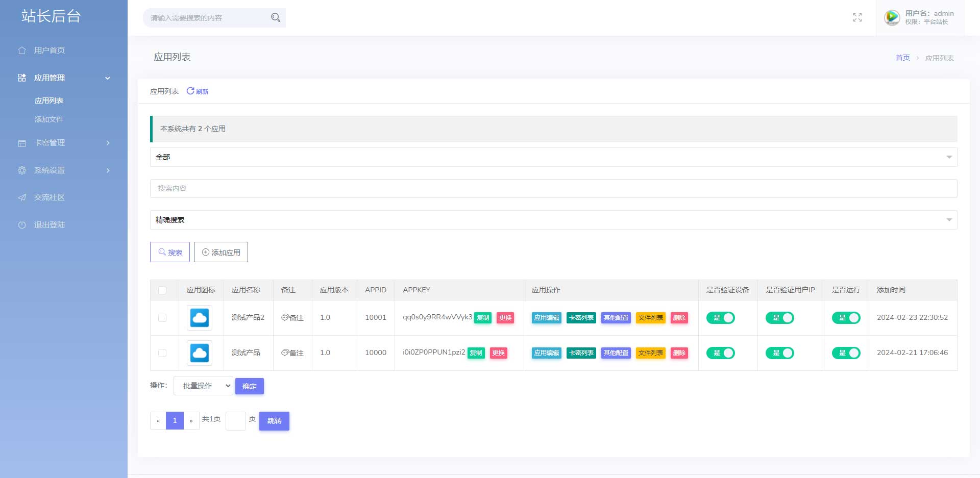Open 其他配置 for APPID 10000

tap(616, 353)
